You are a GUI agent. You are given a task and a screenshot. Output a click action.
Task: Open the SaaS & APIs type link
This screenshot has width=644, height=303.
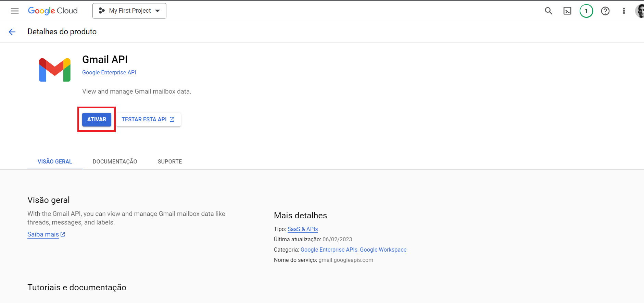(302, 229)
